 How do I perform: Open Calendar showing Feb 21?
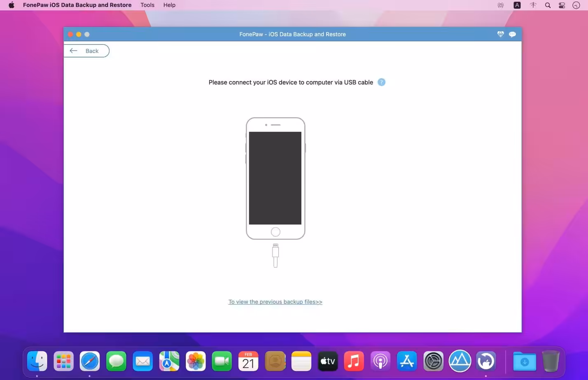pyautogui.click(x=248, y=361)
